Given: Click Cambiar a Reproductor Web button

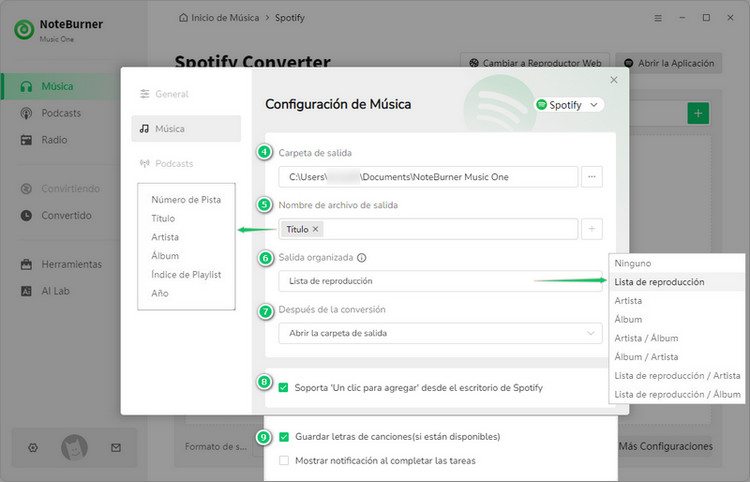Looking at the screenshot, I should click(x=535, y=63).
